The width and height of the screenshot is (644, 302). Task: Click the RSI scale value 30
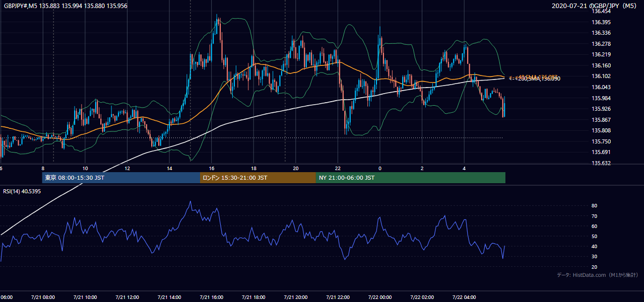click(x=594, y=257)
